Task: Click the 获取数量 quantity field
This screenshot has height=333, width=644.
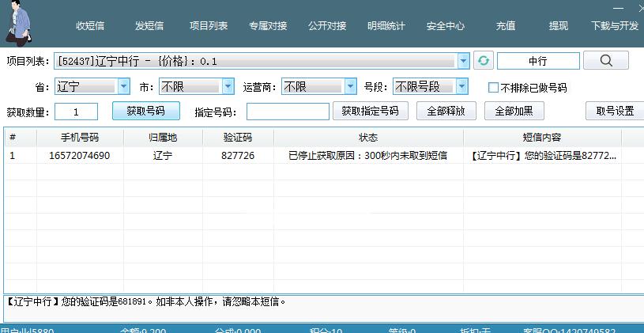Action: pyautogui.click(x=76, y=112)
